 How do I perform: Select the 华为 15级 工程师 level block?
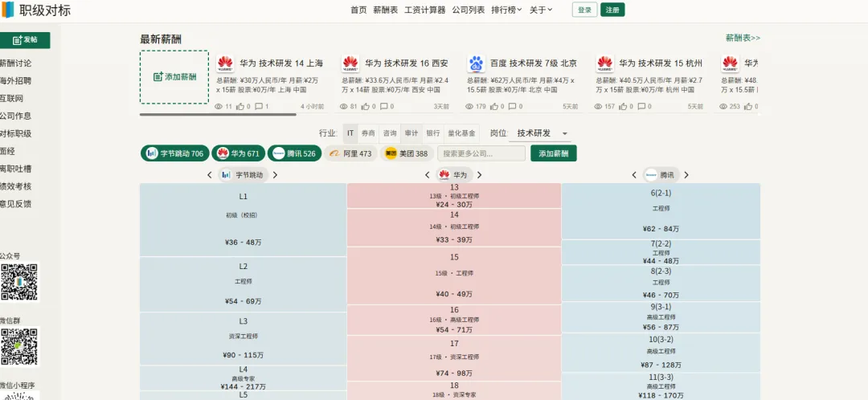pos(454,276)
